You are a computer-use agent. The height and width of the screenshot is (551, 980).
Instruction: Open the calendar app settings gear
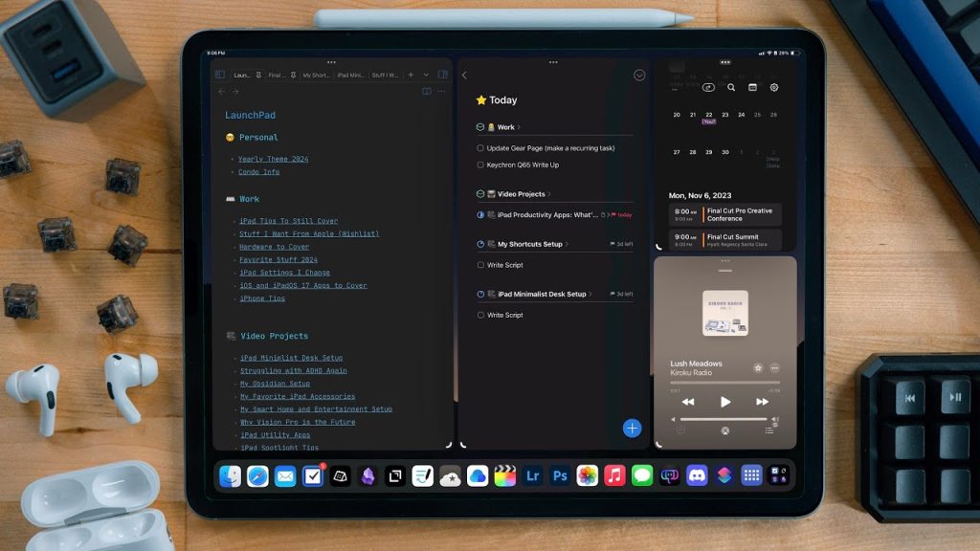click(x=773, y=87)
